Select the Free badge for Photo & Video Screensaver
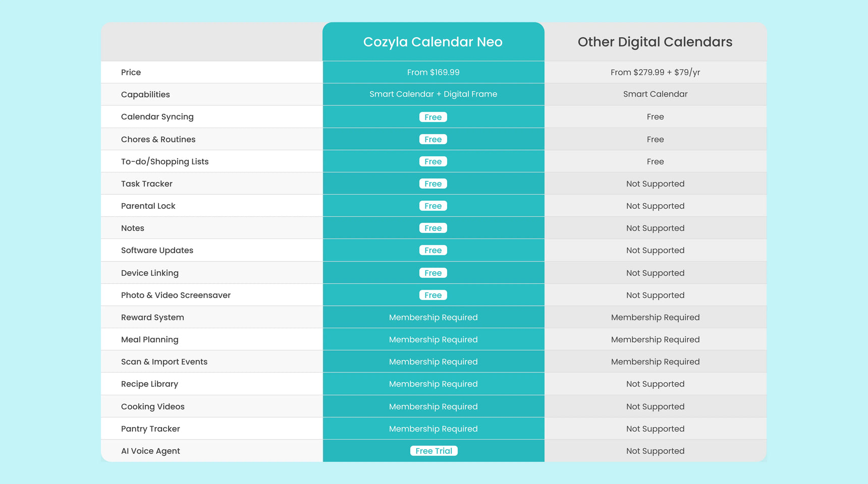The height and width of the screenshot is (484, 868). [x=433, y=295]
